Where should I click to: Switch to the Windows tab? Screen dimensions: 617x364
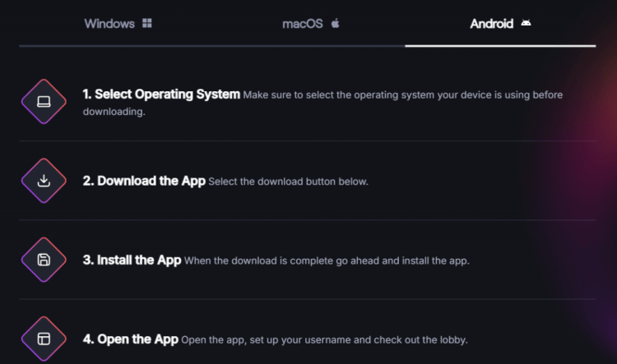pyautogui.click(x=118, y=24)
